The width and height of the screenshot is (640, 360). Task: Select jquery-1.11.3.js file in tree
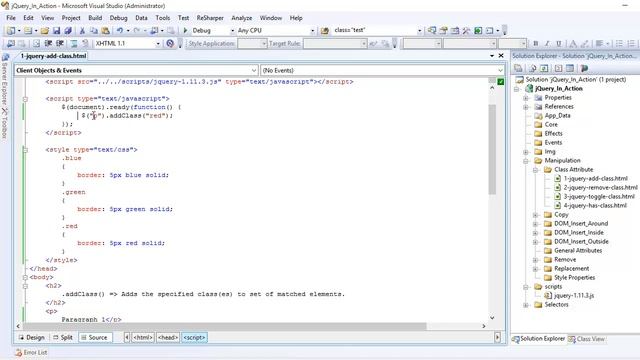tap(574, 296)
